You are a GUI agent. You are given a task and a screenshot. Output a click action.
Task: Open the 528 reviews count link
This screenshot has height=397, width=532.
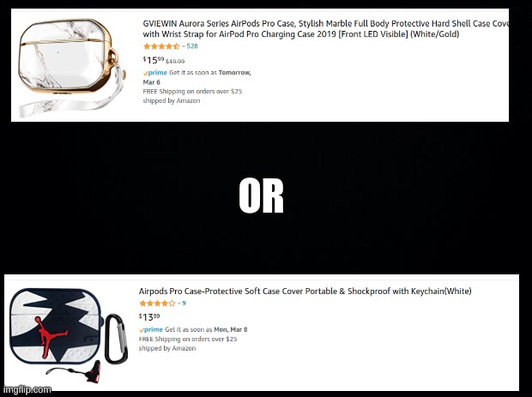click(x=192, y=46)
